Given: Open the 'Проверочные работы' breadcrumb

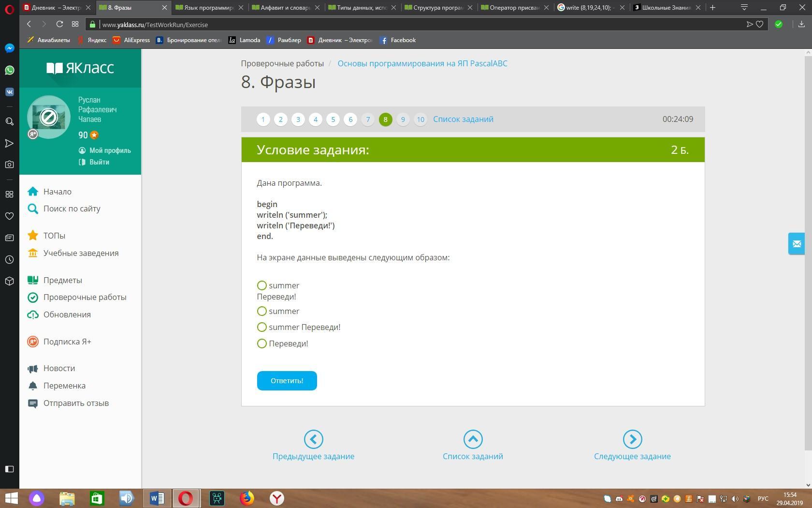Looking at the screenshot, I should (x=282, y=63).
